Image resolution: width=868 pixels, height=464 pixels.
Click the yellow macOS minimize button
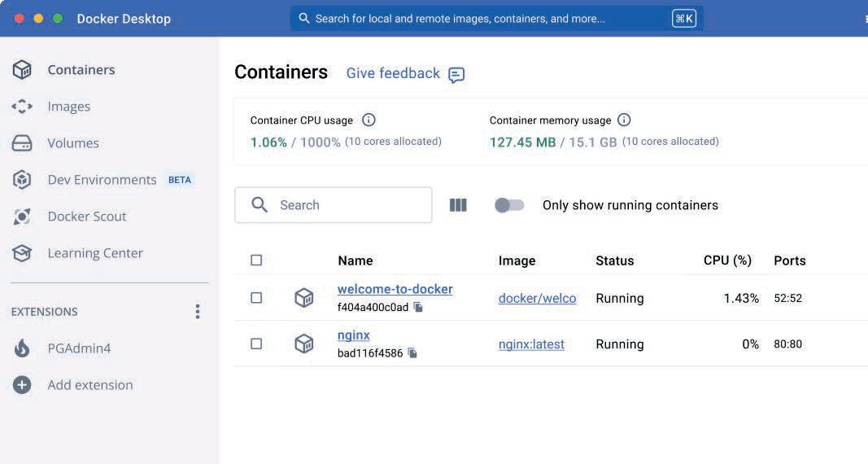tap(38, 18)
